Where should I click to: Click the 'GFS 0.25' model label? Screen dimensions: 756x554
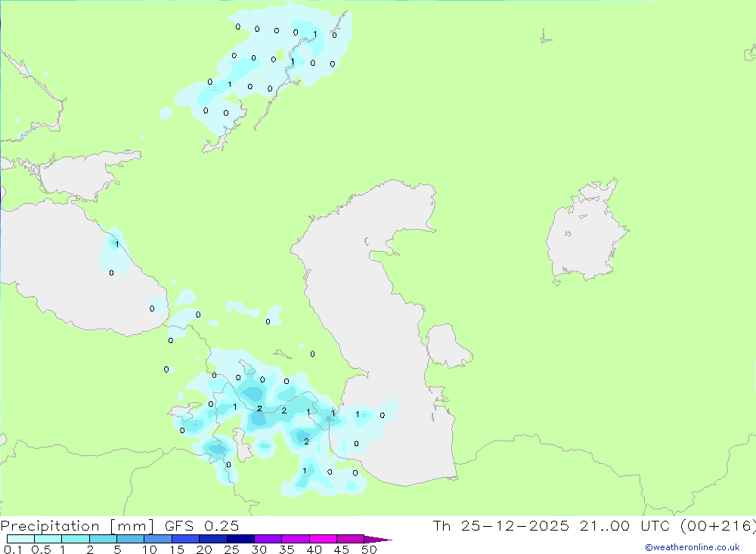coord(202,525)
